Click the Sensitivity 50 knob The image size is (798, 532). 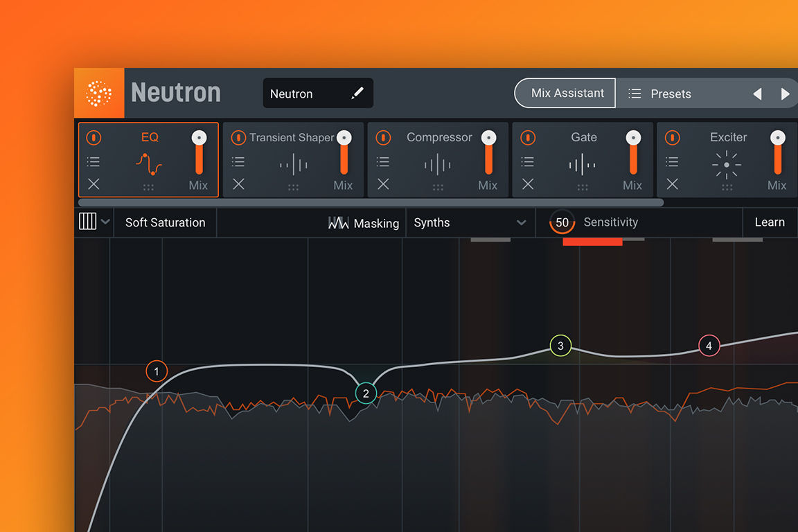(562, 222)
